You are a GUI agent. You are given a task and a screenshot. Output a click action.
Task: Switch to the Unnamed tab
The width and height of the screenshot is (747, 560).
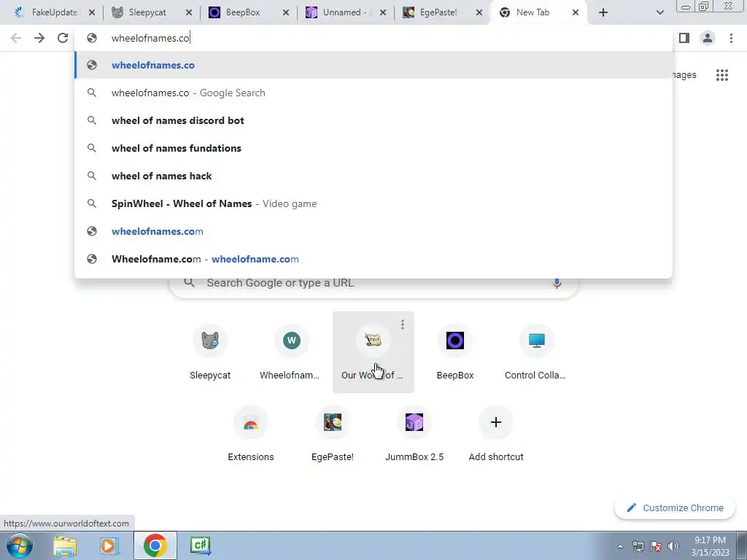coord(342,12)
